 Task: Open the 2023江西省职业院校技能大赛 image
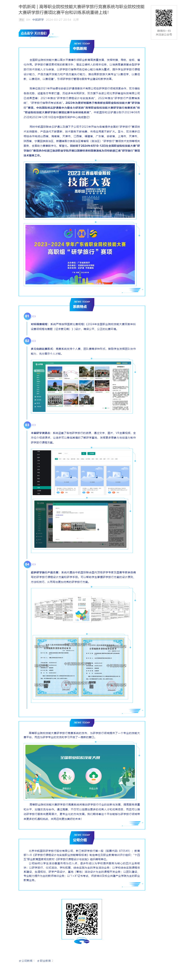pos(80,190)
